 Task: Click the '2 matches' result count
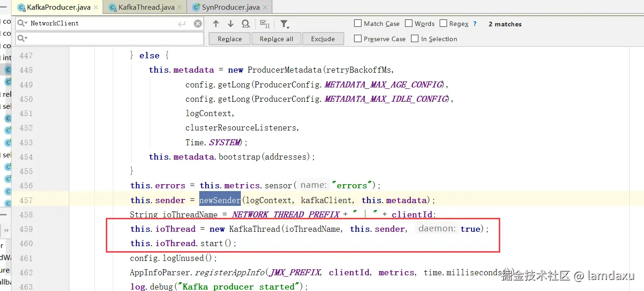[x=505, y=24]
